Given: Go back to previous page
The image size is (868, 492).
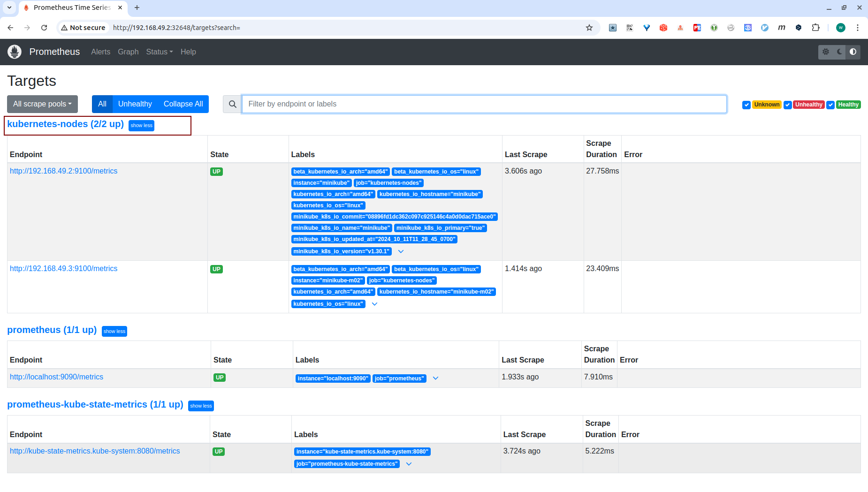Looking at the screenshot, I should (10, 28).
